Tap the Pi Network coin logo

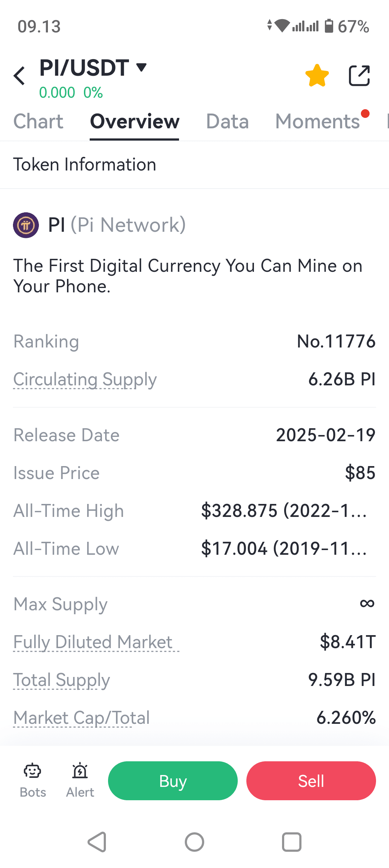click(26, 225)
